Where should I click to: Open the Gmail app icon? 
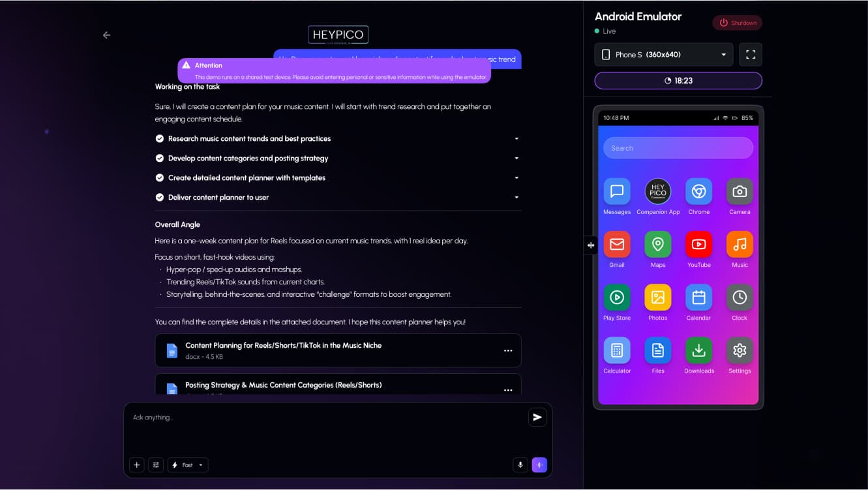tap(617, 245)
